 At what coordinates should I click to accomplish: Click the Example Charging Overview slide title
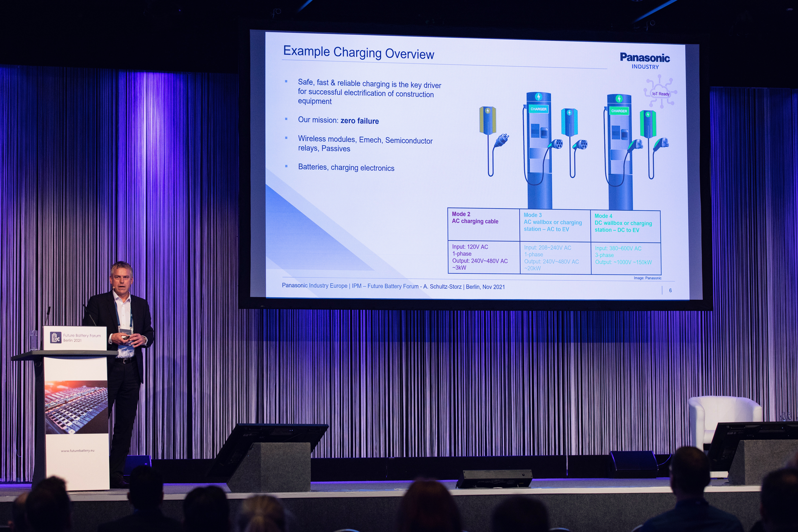tap(358, 53)
